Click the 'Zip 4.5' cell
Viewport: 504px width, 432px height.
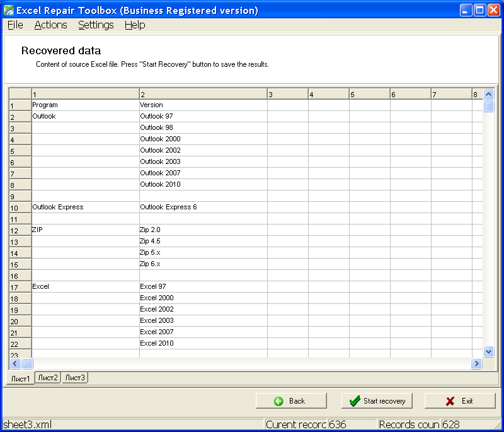click(203, 242)
